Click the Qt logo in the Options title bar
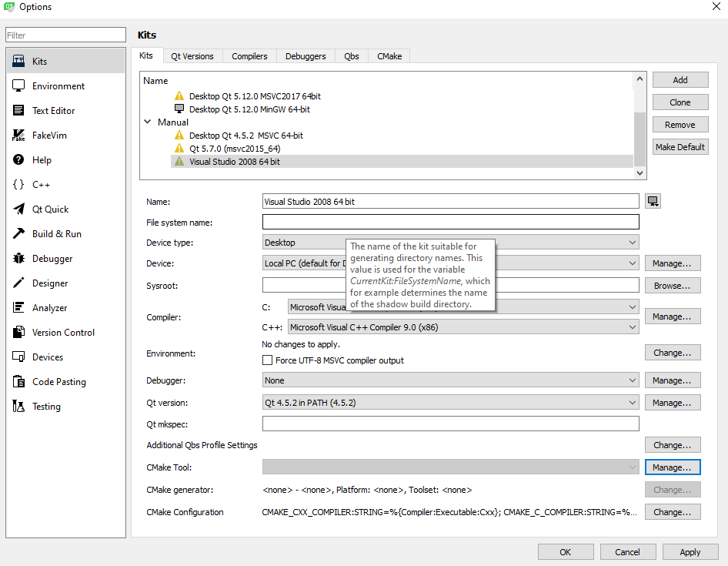The height and width of the screenshot is (566, 728). click(9, 7)
